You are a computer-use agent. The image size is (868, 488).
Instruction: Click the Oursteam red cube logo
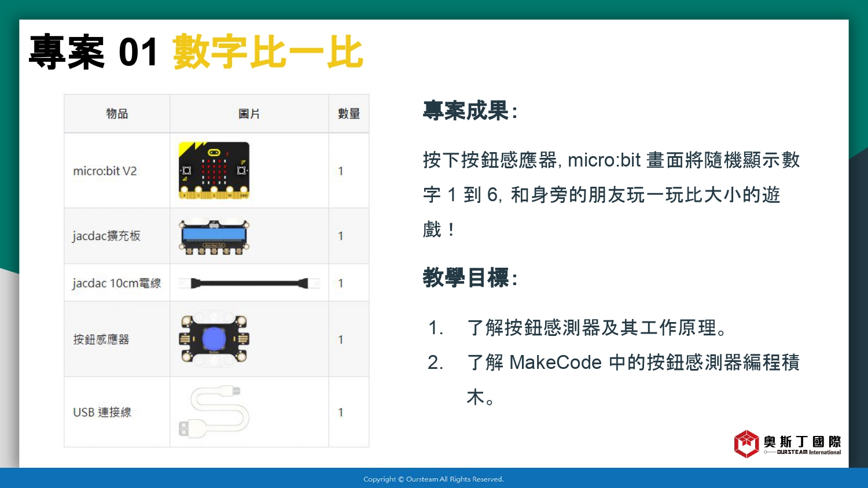click(746, 444)
